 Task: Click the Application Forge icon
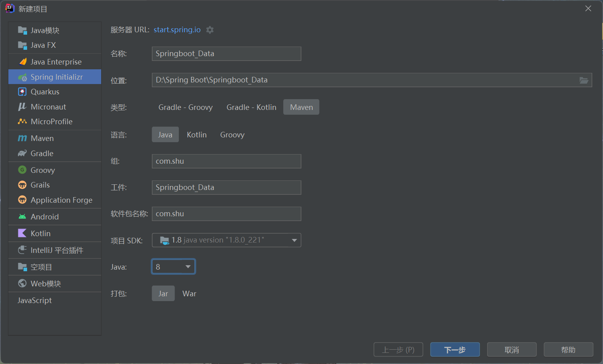22,200
